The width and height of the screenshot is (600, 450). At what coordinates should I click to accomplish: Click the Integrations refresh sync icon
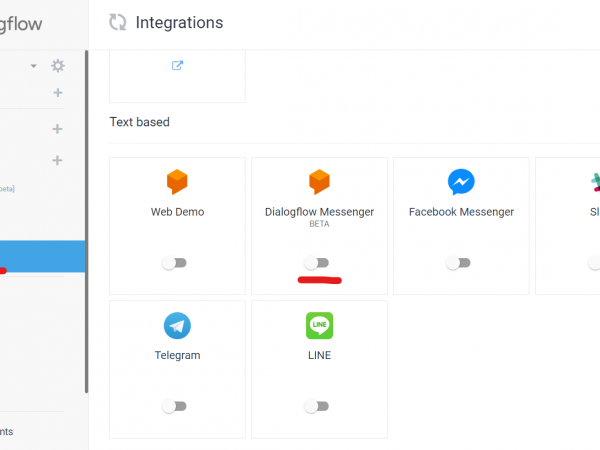(x=117, y=22)
